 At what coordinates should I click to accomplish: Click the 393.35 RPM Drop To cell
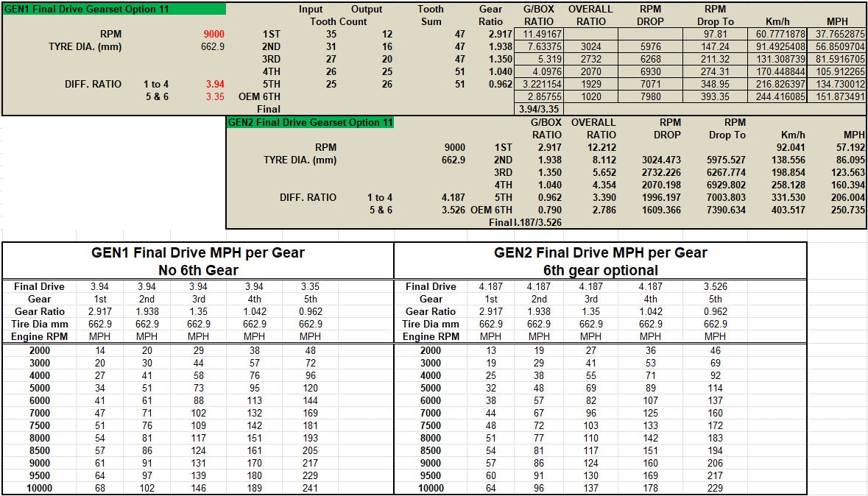click(715, 97)
